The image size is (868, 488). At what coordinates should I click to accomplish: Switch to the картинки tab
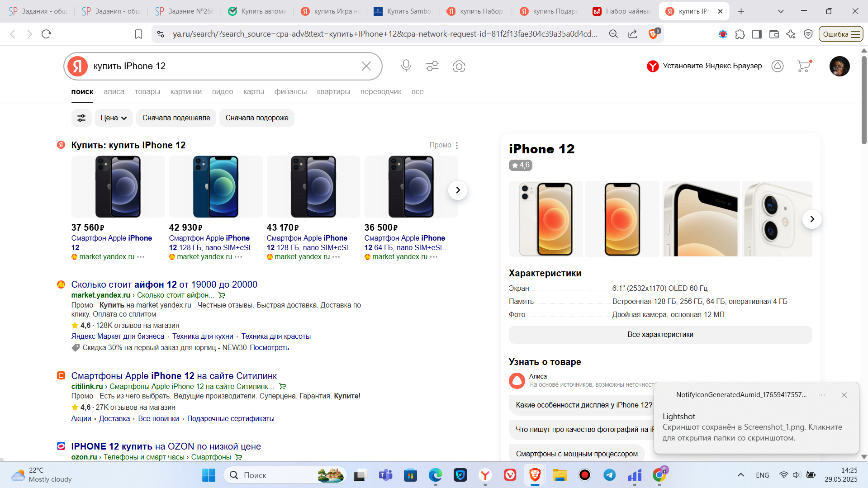[186, 92]
